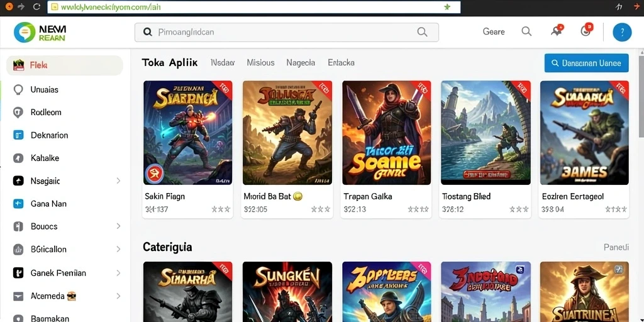
Task: Click star rating on Sakin Fiagn card
Action: click(x=221, y=209)
